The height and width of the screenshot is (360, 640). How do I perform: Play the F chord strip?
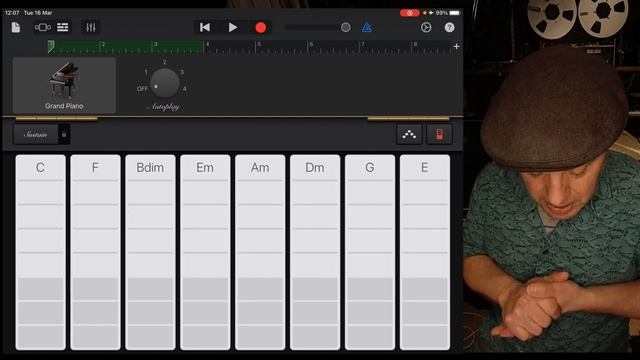95,252
